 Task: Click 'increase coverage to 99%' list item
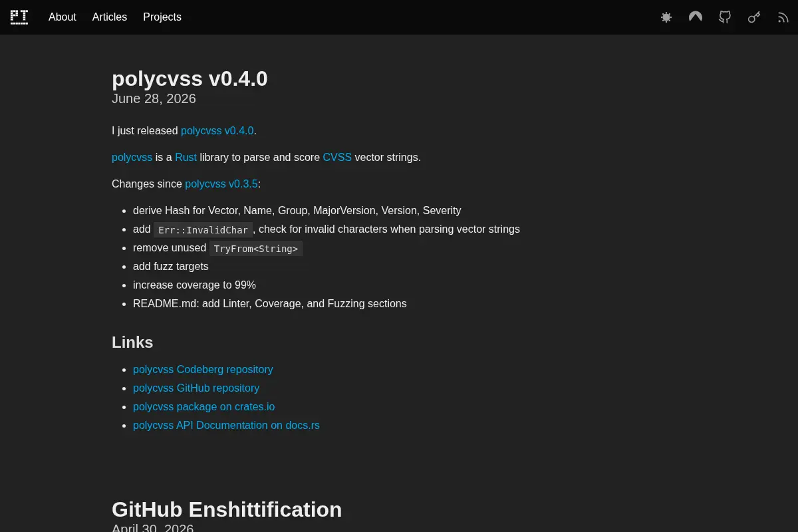point(194,285)
